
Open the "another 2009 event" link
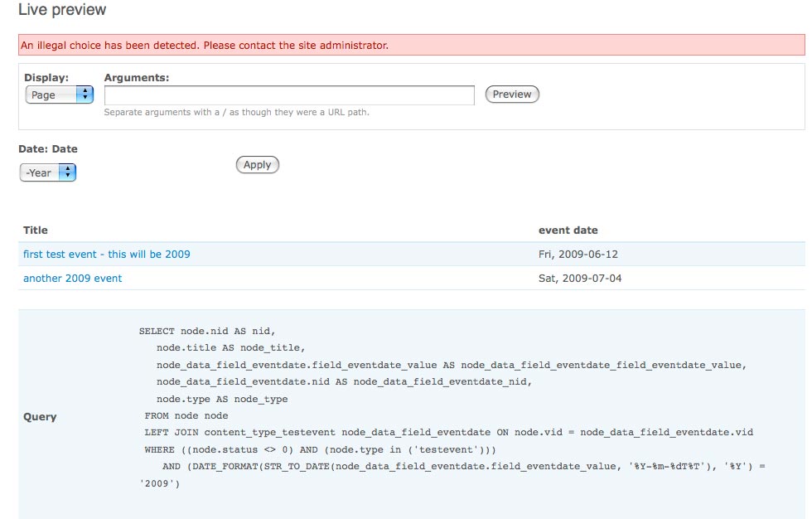pos(73,279)
